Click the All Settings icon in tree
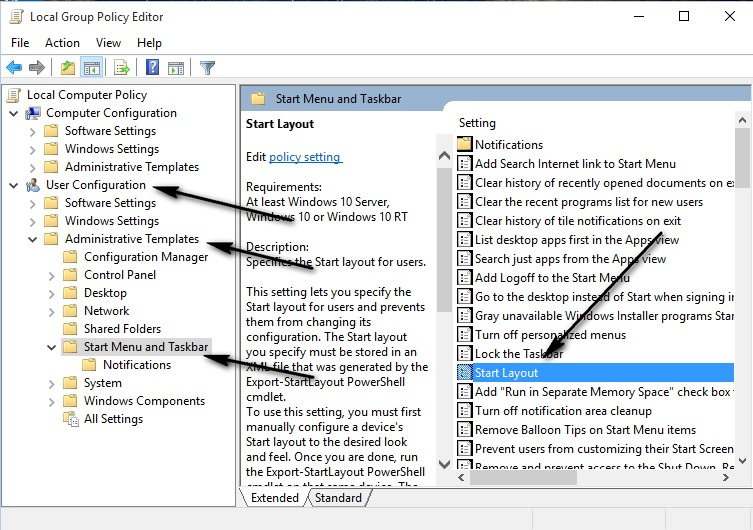The width and height of the screenshot is (753, 530). point(71,419)
